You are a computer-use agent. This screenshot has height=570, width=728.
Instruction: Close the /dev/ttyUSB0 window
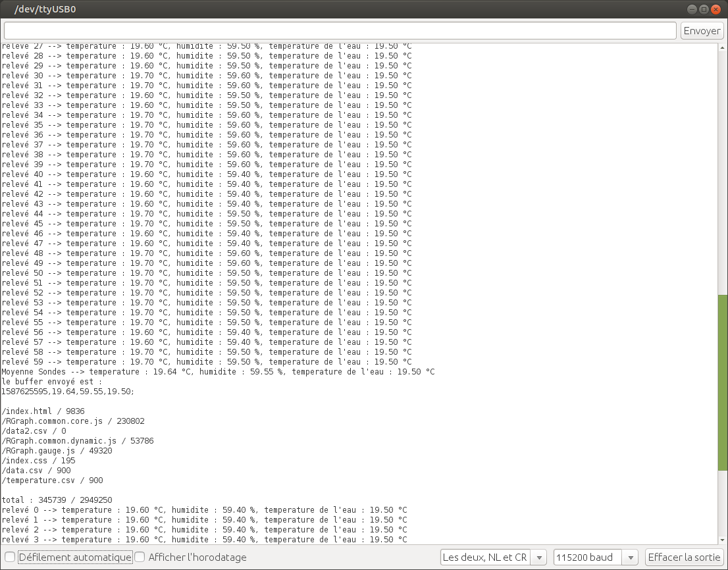[715, 9]
